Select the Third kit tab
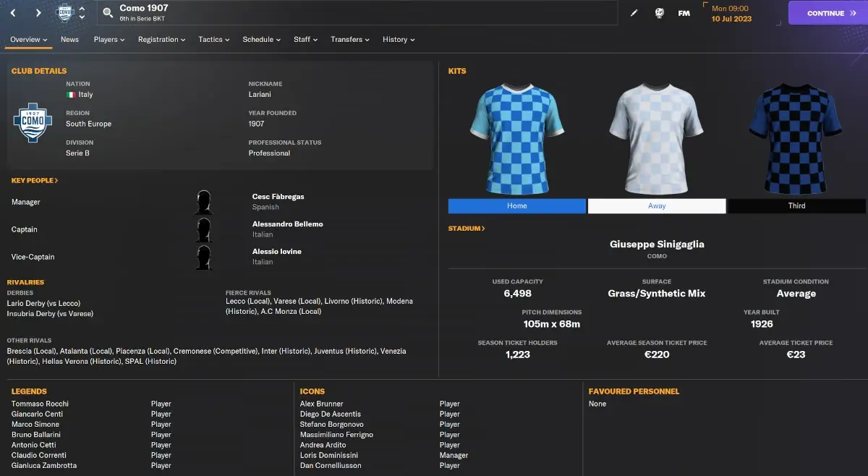Image resolution: width=868 pixels, height=476 pixels. coord(797,206)
